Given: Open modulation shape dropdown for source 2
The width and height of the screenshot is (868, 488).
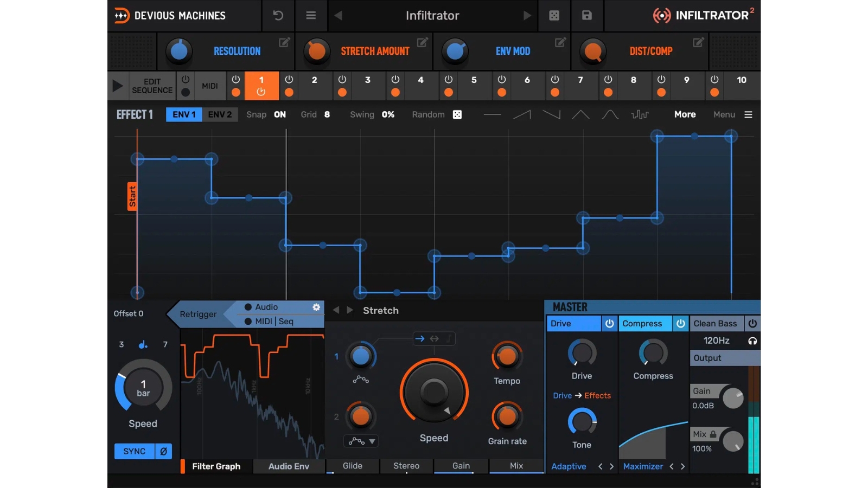Looking at the screenshot, I should point(361,441).
